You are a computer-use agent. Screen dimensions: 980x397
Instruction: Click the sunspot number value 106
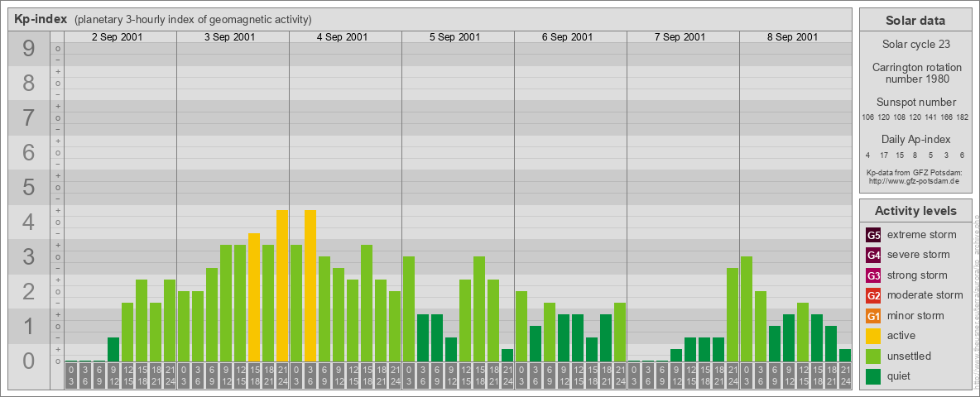point(867,117)
